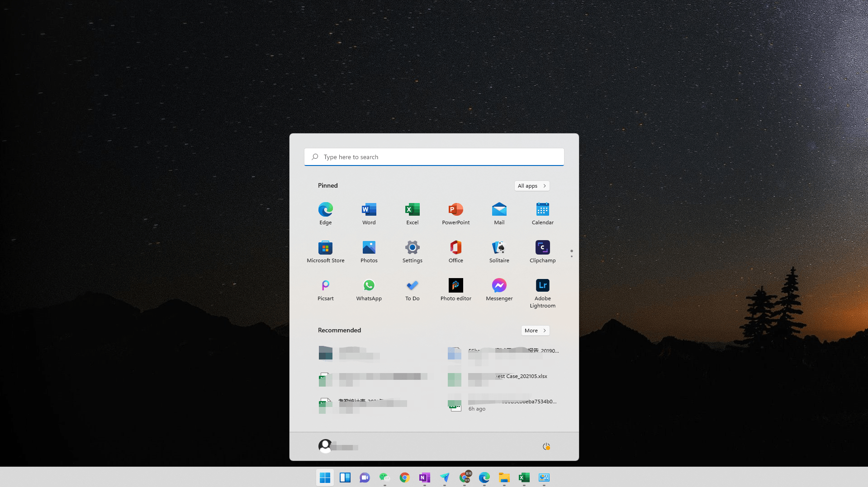
Task: Open the pinned Excel app in Start menu
Action: tap(413, 213)
